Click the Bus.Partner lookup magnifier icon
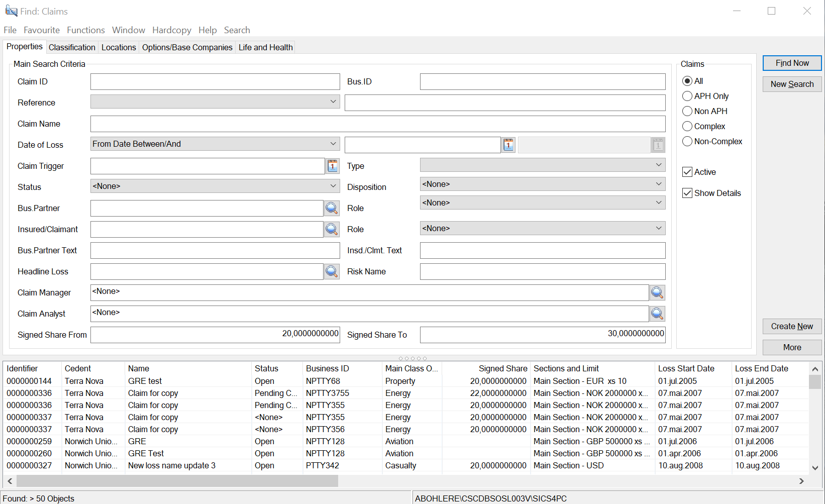Screen dimensions: 825x504 pyautogui.click(x=332, y=208)
